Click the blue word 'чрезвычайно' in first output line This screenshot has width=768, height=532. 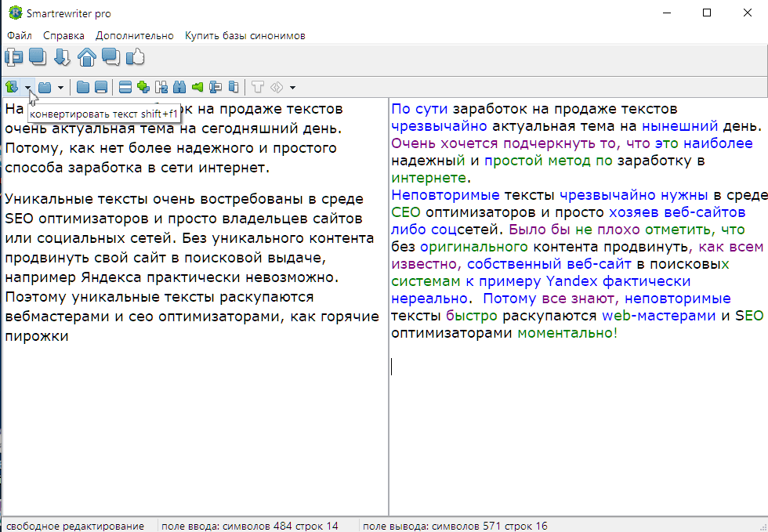[440, 126]
